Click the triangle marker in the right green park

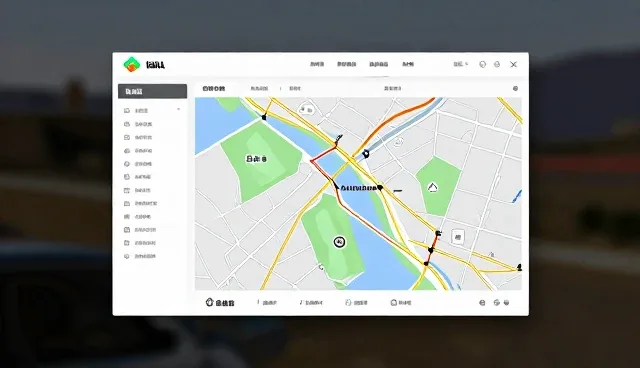(433, 187)
